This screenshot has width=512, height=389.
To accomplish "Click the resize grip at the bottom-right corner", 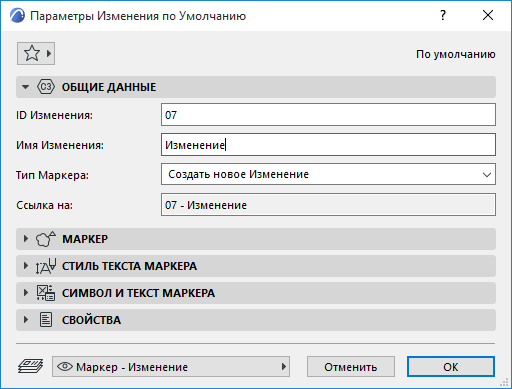I will coord(505,383).
